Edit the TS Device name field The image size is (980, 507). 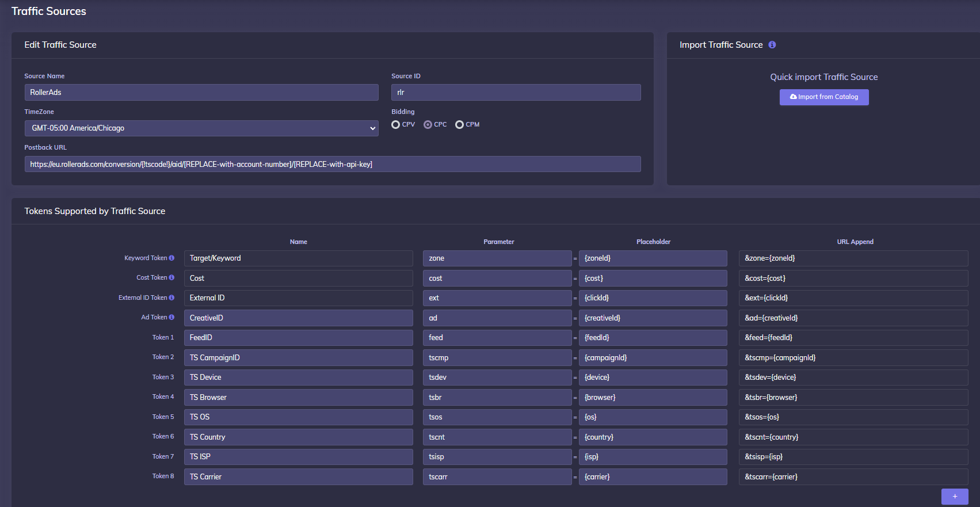pyautogui.click(x=299, y=378)
